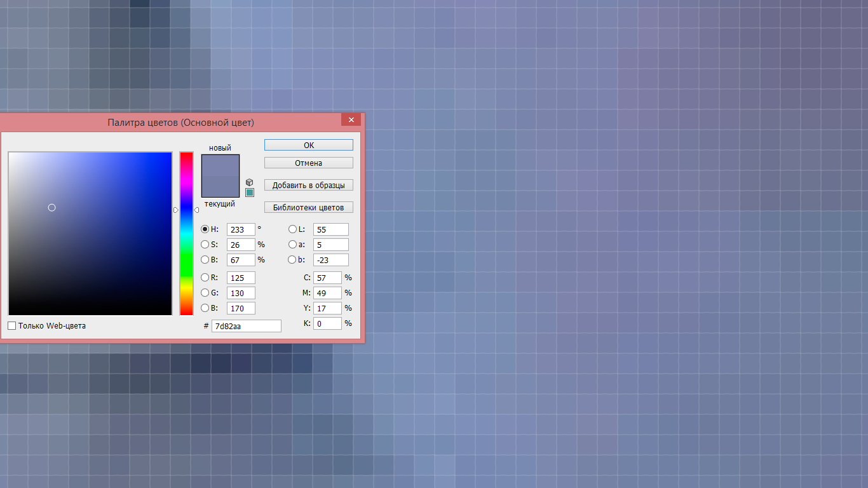
Task: Click the web-safe warning cube icon
Action: pos(249,182)
